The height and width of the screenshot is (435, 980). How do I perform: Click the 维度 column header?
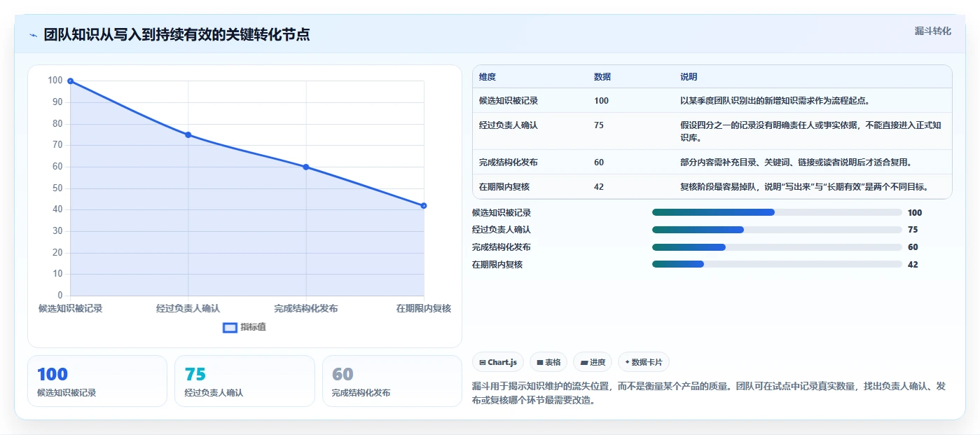[x=488, y=77]
